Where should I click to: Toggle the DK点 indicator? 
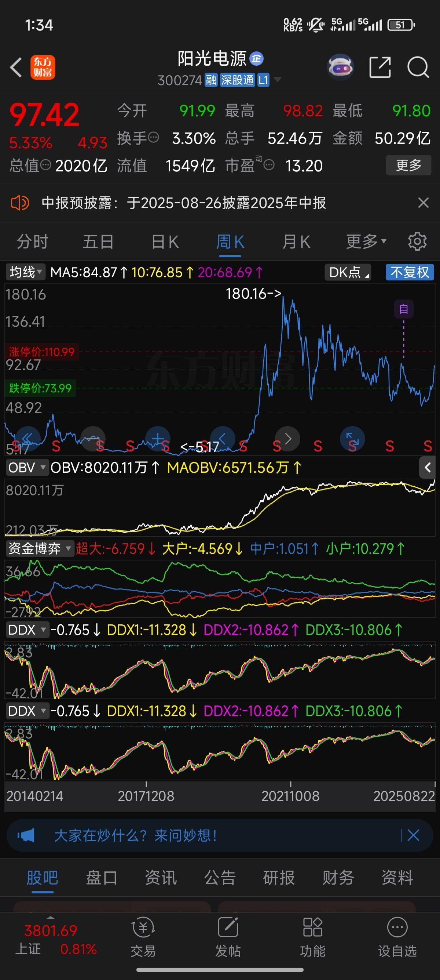[348, 272]
